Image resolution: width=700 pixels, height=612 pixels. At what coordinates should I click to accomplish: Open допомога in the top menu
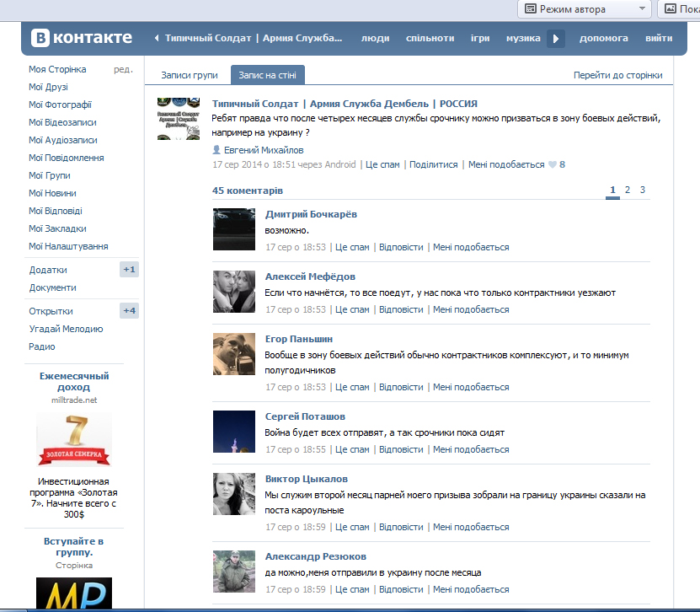tap(604, 39)
